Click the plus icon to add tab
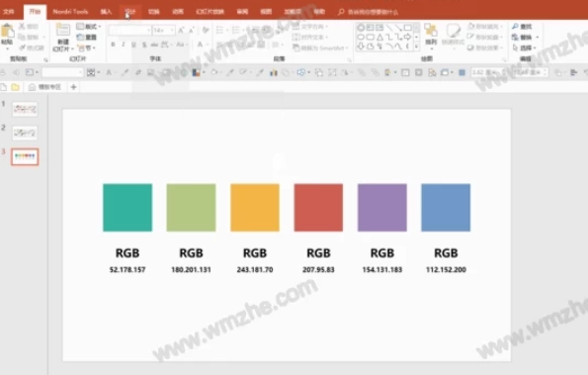This screenshot has width=588, height=375. 73,87
